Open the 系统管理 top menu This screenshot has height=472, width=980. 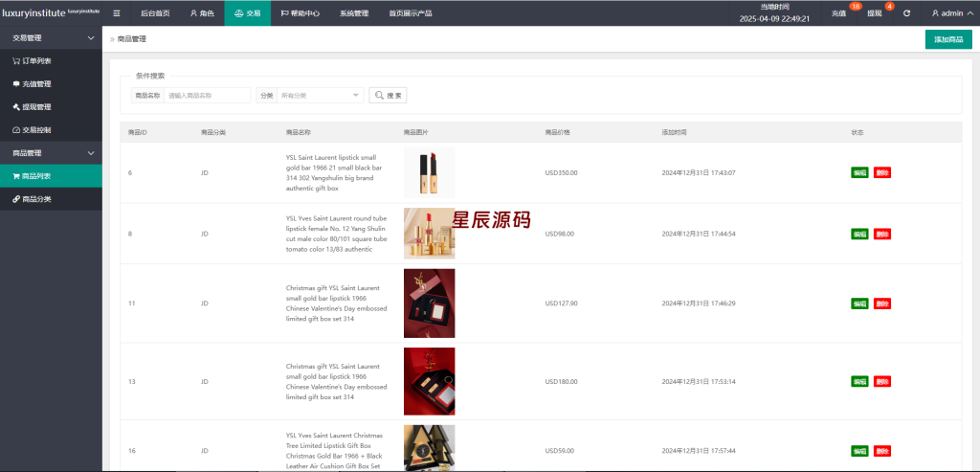click(354, 13)
